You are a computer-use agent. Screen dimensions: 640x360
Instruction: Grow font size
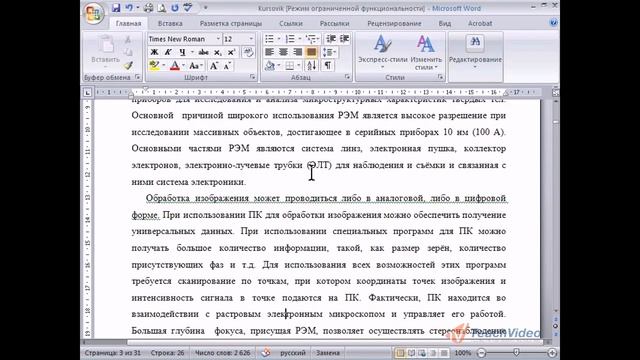coord(213,66)
